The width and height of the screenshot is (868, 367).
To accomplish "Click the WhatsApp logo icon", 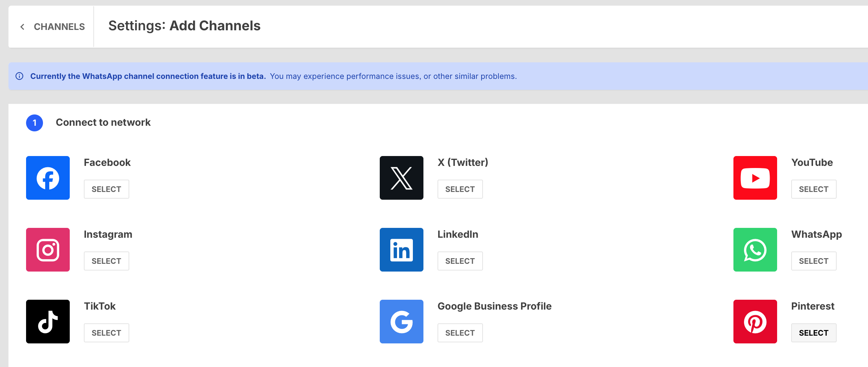I will [x=755, y=250].
